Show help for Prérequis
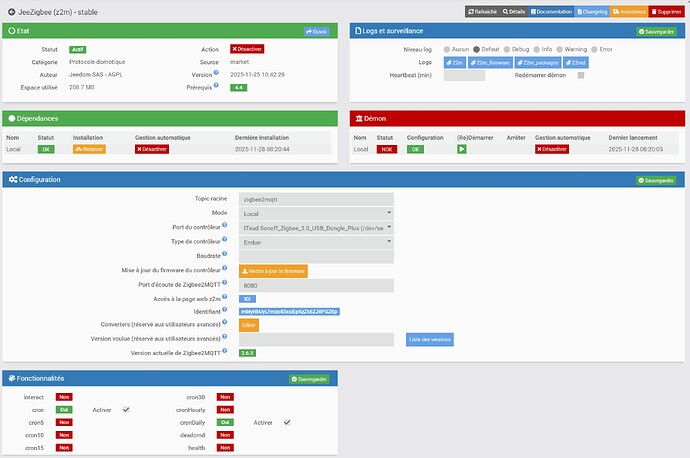 pos(216,85)
